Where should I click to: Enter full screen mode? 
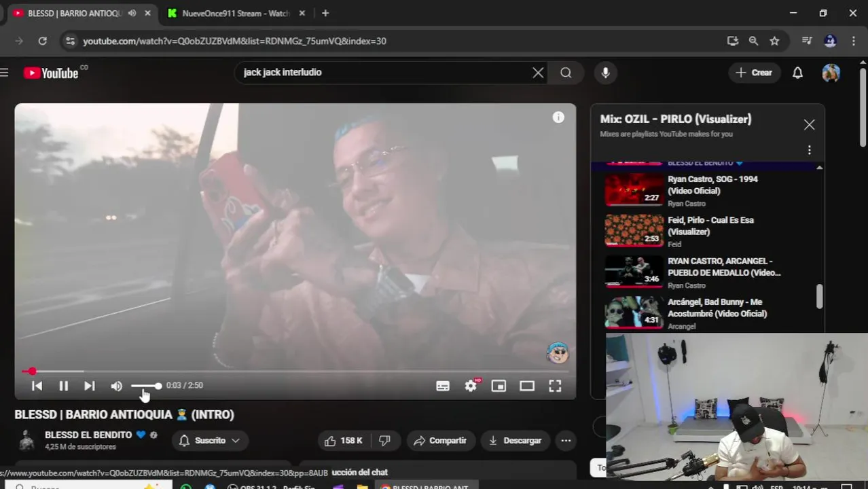pyautogui.click(x=555, y=386)
